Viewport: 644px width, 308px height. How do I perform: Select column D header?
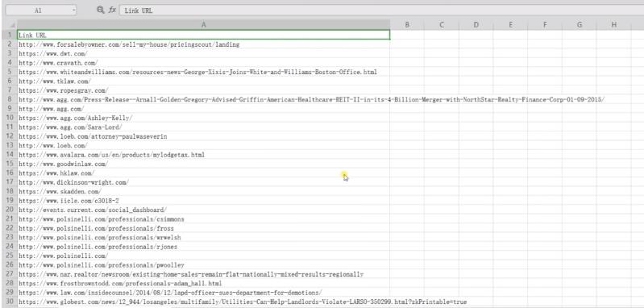pos(476,25)
